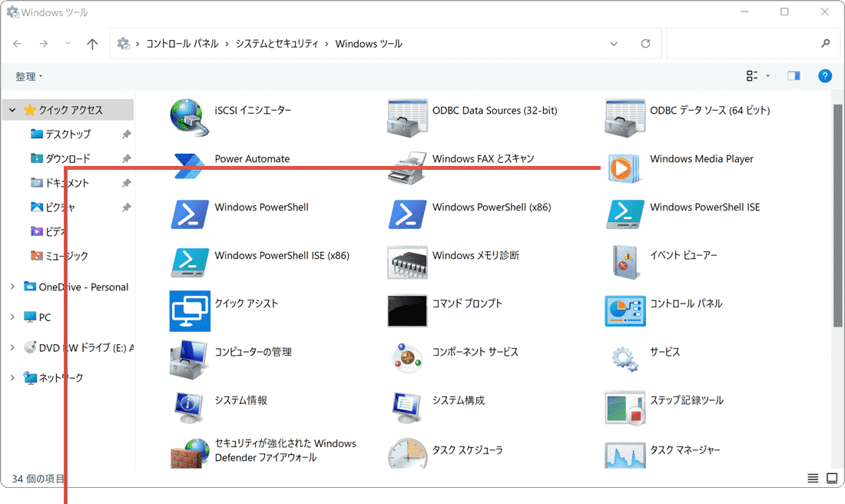Go up one folder level
Screen dimensions: 845x504
coord(92,44)
